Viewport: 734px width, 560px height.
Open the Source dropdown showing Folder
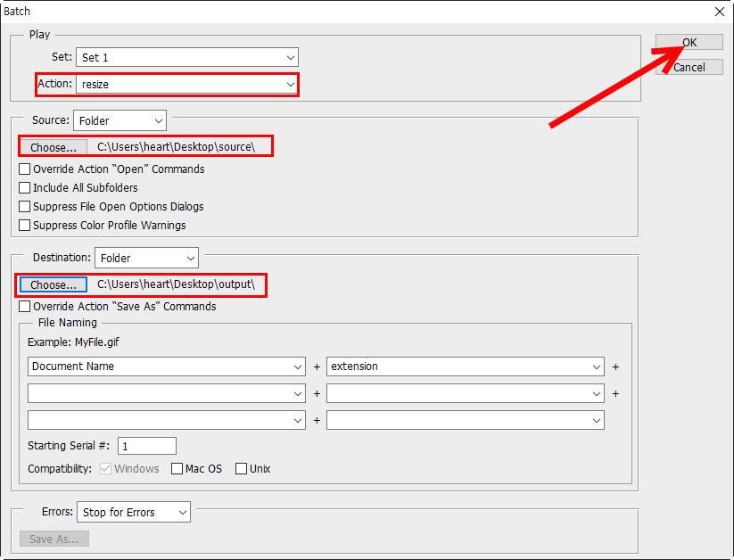(x=120, y=120)
